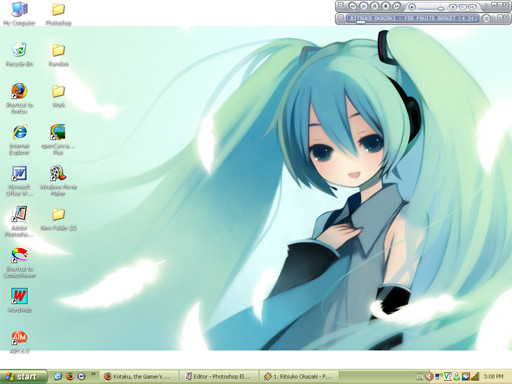Click the Start button
Viewport: 512px width, 384px height.
(23, 377)
